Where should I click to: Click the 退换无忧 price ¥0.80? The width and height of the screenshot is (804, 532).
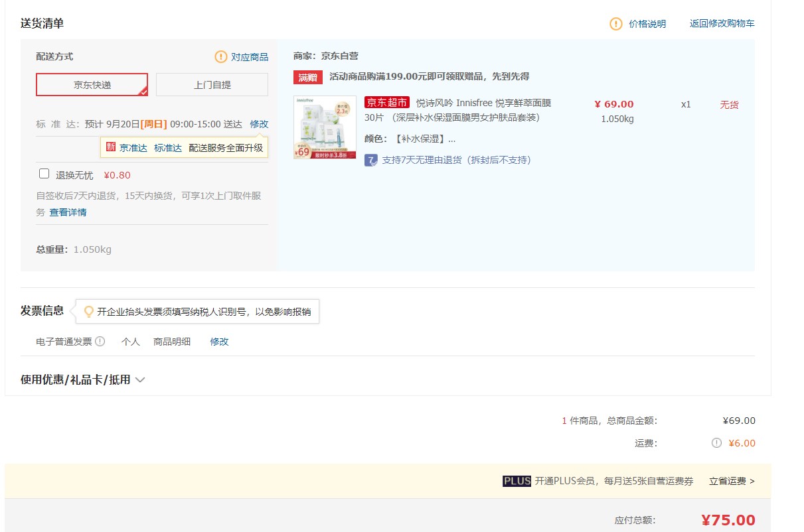[x=118, y=175]
